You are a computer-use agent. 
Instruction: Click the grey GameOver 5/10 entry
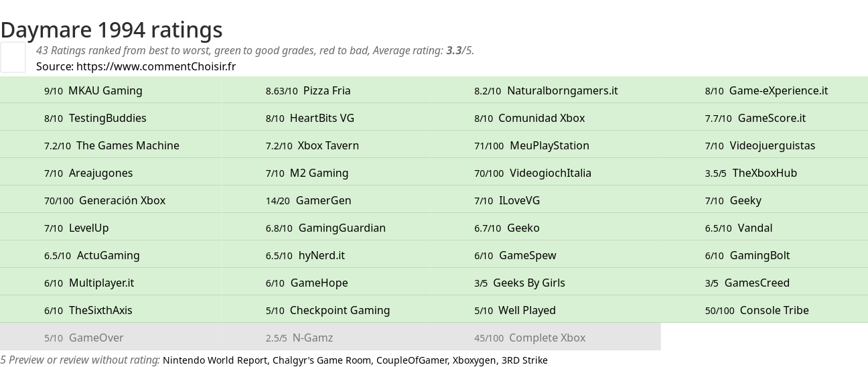pyautogui.click(x=96, y=338)
